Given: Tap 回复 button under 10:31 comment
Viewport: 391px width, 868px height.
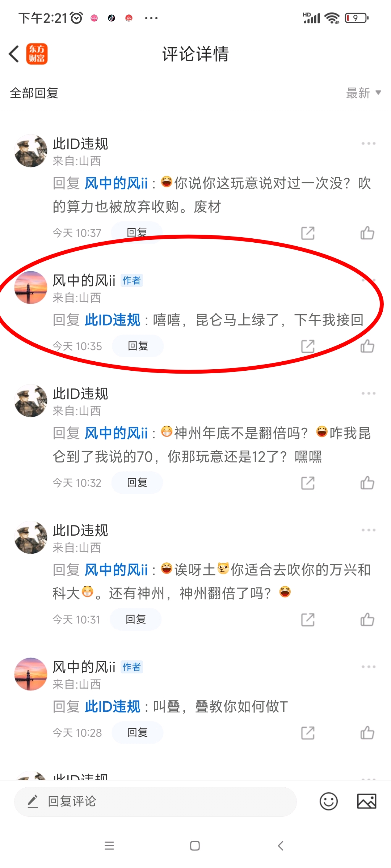Looking at the screenshot, I should click(x=136, y=620).
